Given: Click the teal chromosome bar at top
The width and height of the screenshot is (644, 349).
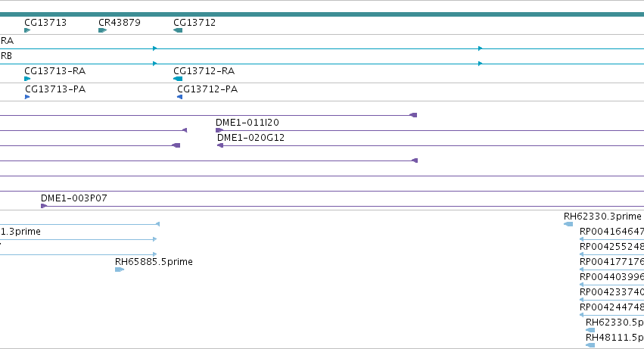Looking at the screenshot, I should tap(322, 14).
